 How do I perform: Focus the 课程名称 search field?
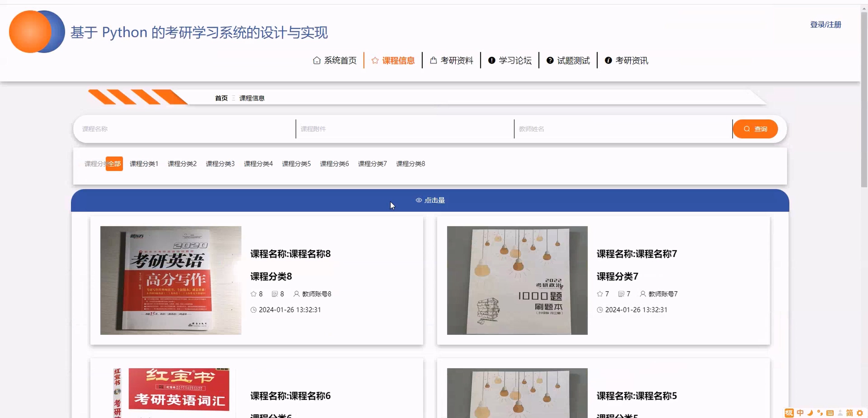pos(186,129)
